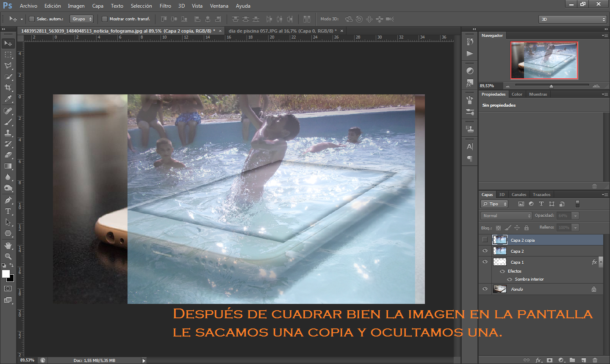610x364 pixels.
Task: Hide the Capa 2 layer
Action: [485, 251]
